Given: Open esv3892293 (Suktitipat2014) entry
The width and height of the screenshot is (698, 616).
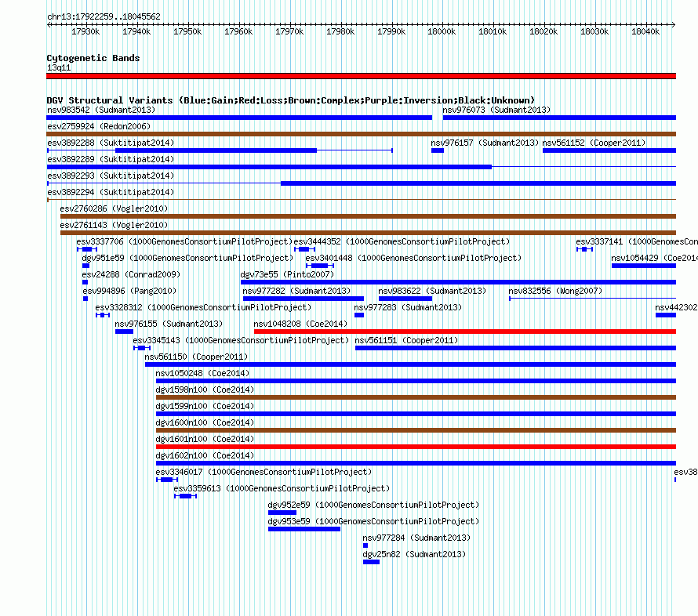Looking at the screenshot, I should (111, 176).
